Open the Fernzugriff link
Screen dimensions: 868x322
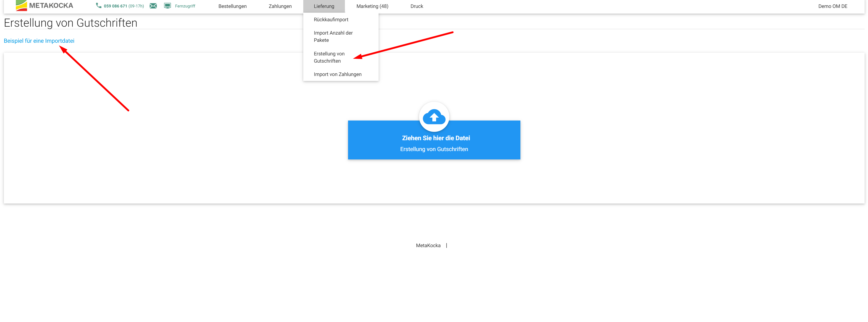click(x=185, y=6)
